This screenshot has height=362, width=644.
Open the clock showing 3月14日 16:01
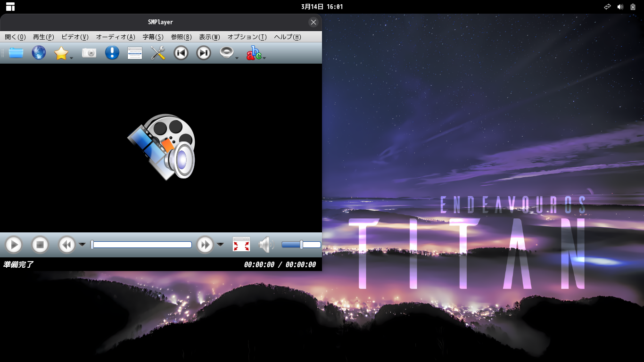(x=322, y=7)
